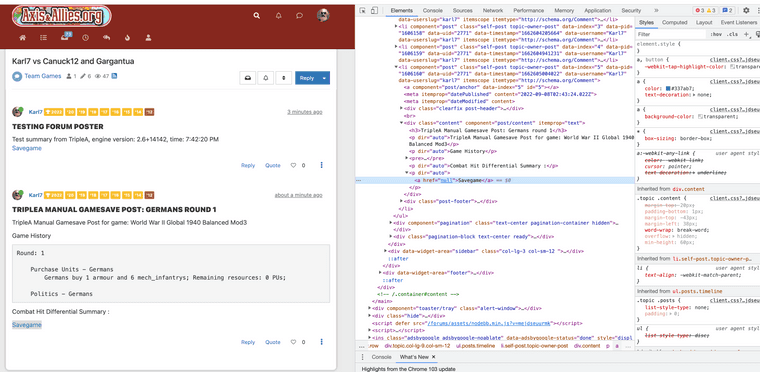The height and width of the screenshot is (372, 760).
Task: Switch to the Network tab
Action: pyautogui.click(x=492, y=10)
